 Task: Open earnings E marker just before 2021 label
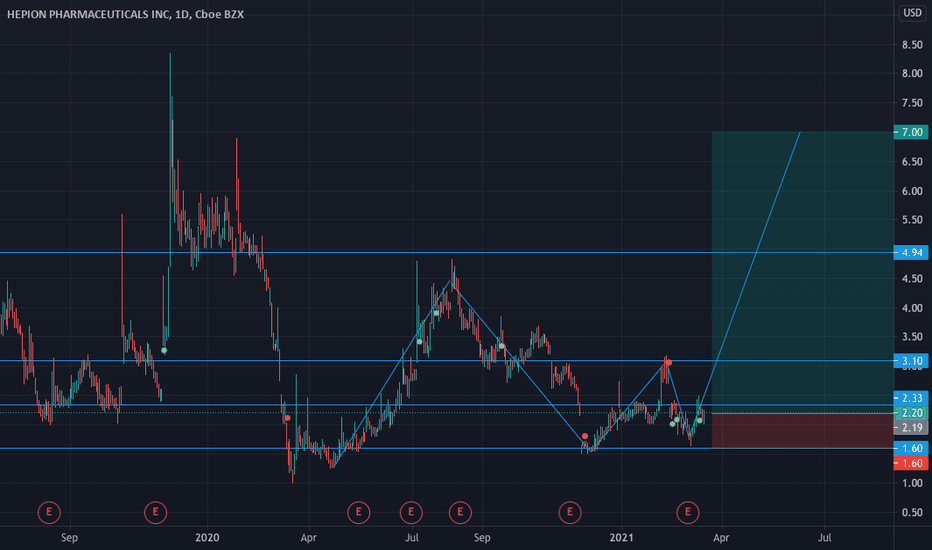(x=569, y=512)
